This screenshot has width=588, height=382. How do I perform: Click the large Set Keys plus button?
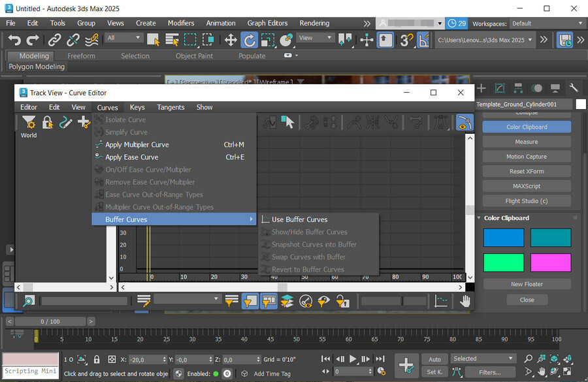point(406,364)
